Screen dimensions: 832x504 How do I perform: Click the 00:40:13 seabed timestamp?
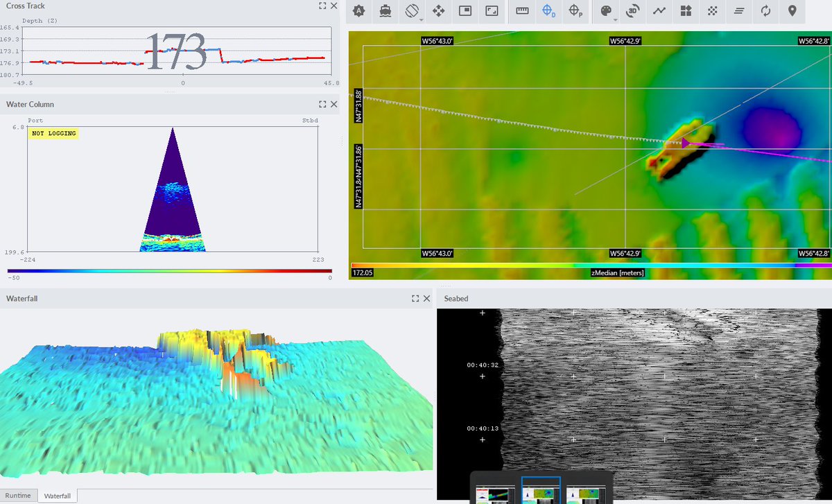(x=483, y=428)
